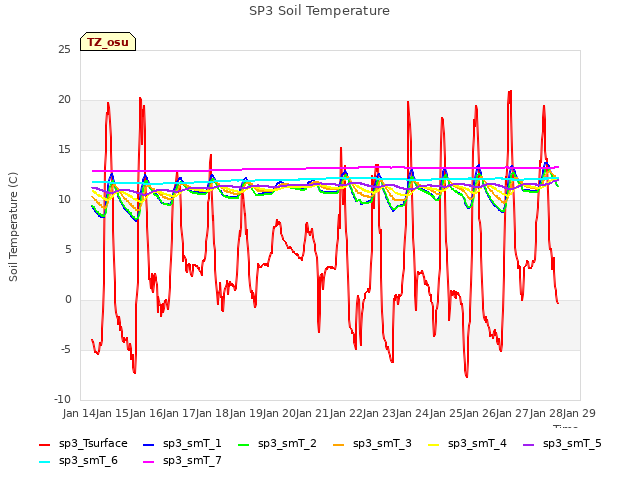
Task: Toggle sp3_smT_2 series legend label
Action: pos(287,444)
